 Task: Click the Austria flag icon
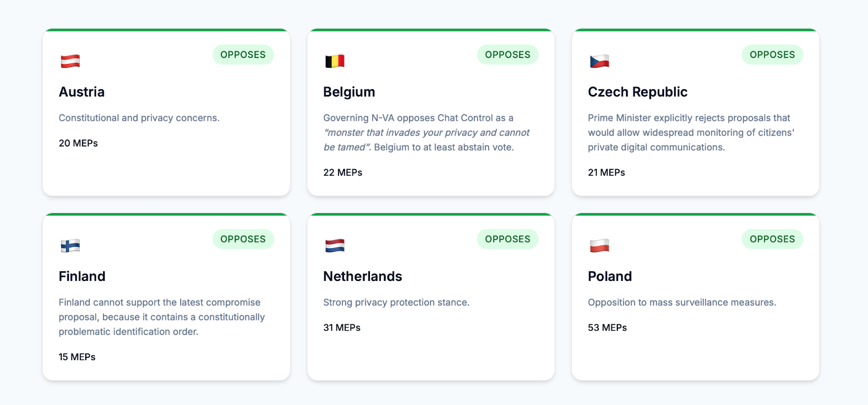pyautogui.click(x=70, y=61)
